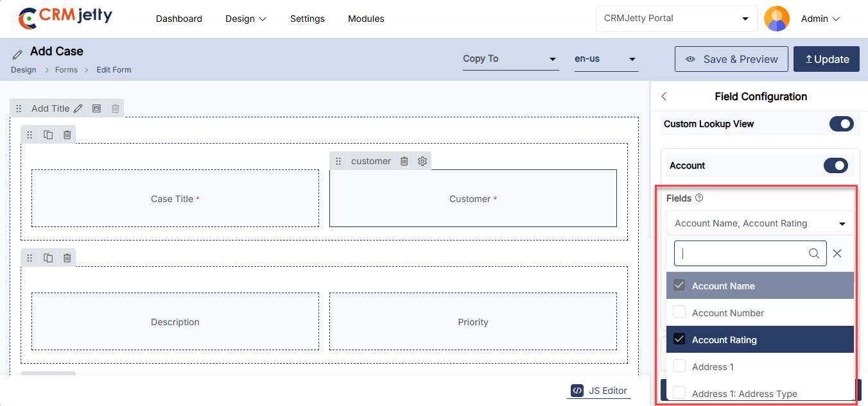The height and width of the screenshot is (406, 868).
Task: Click the pencil icon beside Add Title
Action: pos(78,108)
